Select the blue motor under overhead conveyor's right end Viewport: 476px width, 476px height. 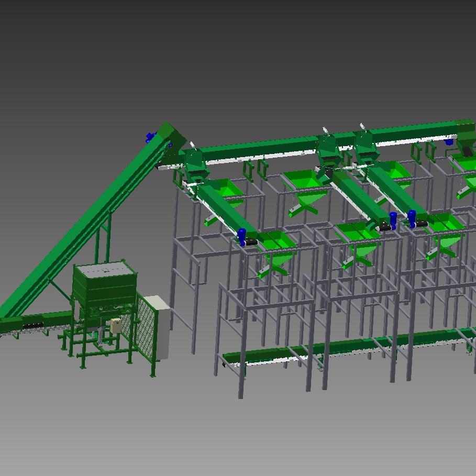point(449,141)
